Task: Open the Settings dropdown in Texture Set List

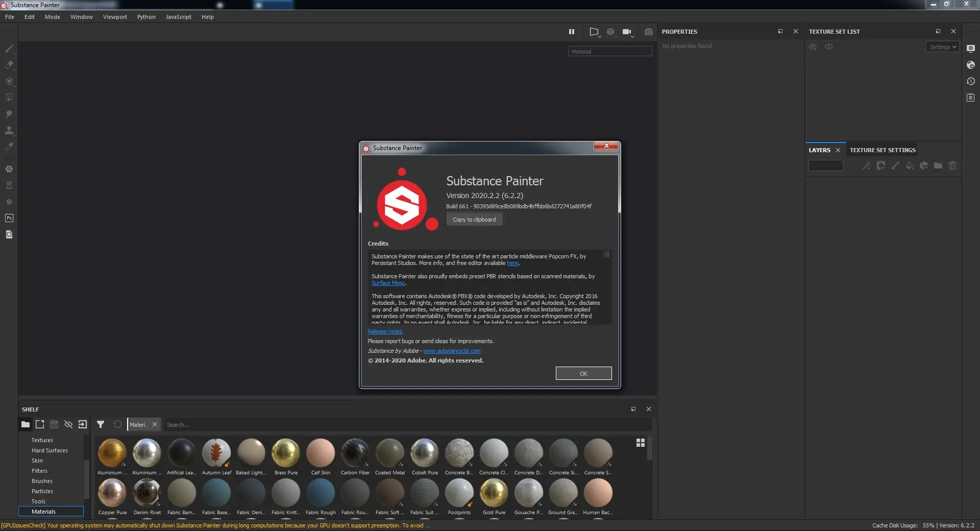Action: pos(942,46)
